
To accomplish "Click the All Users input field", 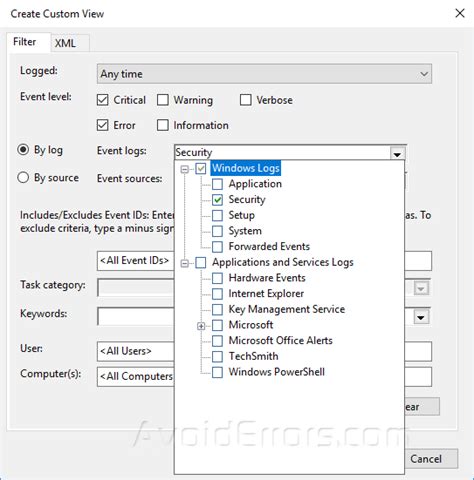I will (135, 351).
